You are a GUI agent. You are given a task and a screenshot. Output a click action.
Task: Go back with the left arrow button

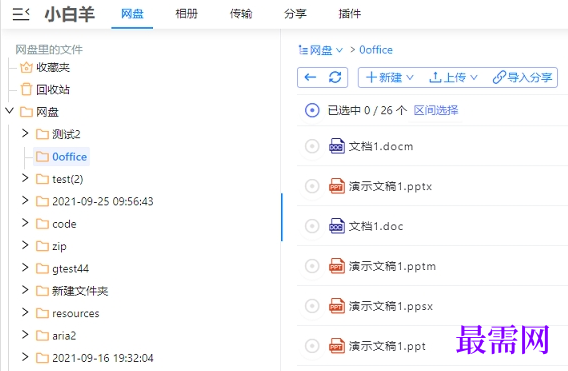point(310,77)
